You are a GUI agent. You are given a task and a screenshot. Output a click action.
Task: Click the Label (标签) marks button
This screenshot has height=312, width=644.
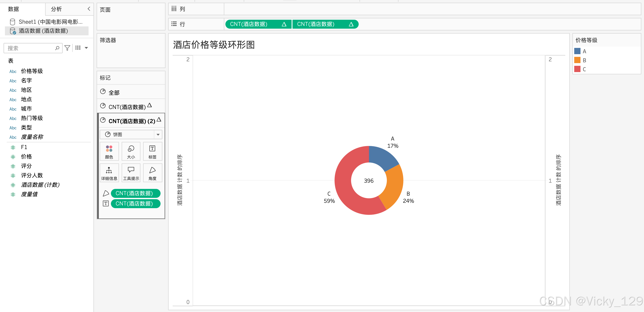coord(152,152)
